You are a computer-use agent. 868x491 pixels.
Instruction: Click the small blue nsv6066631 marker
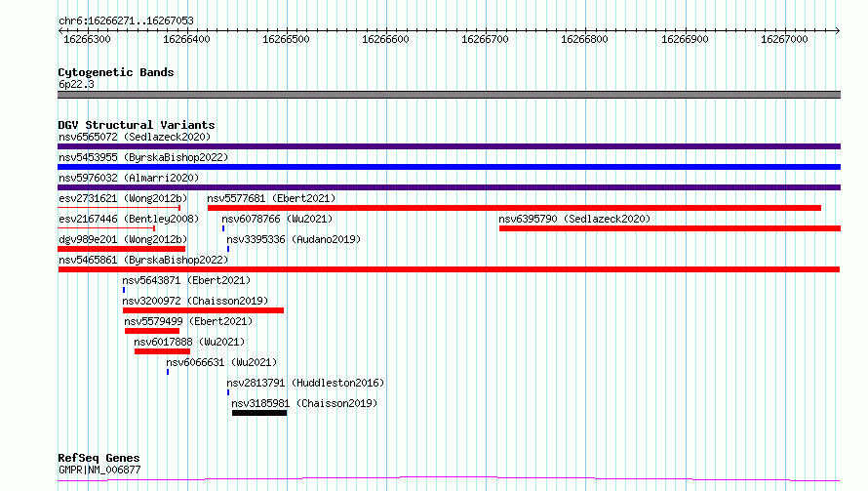coord(168,372)
